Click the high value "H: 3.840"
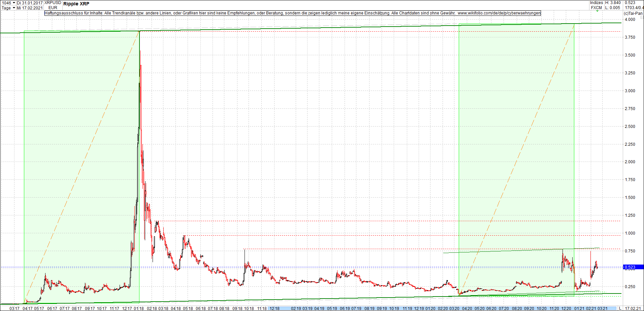Screen dimensions: 644x311 (613, 2)
